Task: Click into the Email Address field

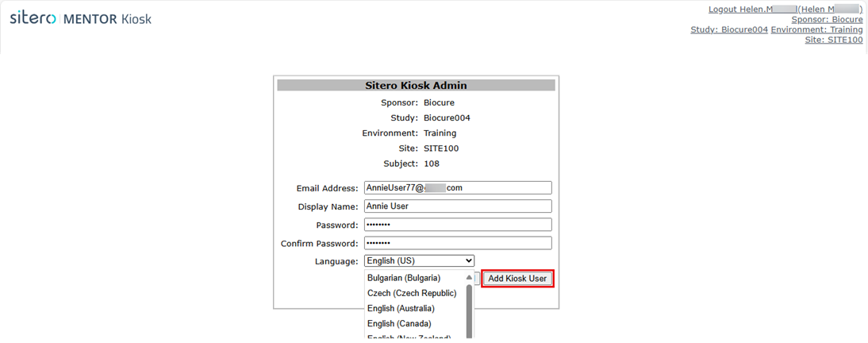Action: (458, 188)
